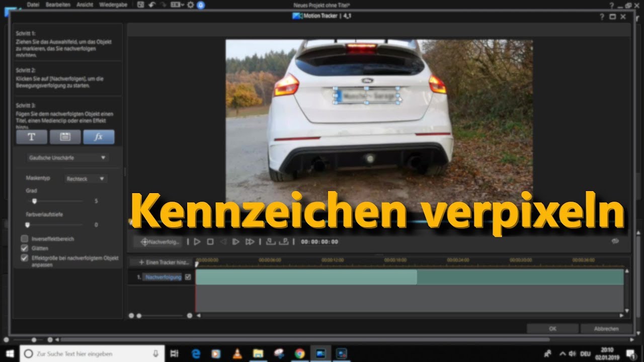
Task: Click the Abbrechen button
Action: coord(606,329)
